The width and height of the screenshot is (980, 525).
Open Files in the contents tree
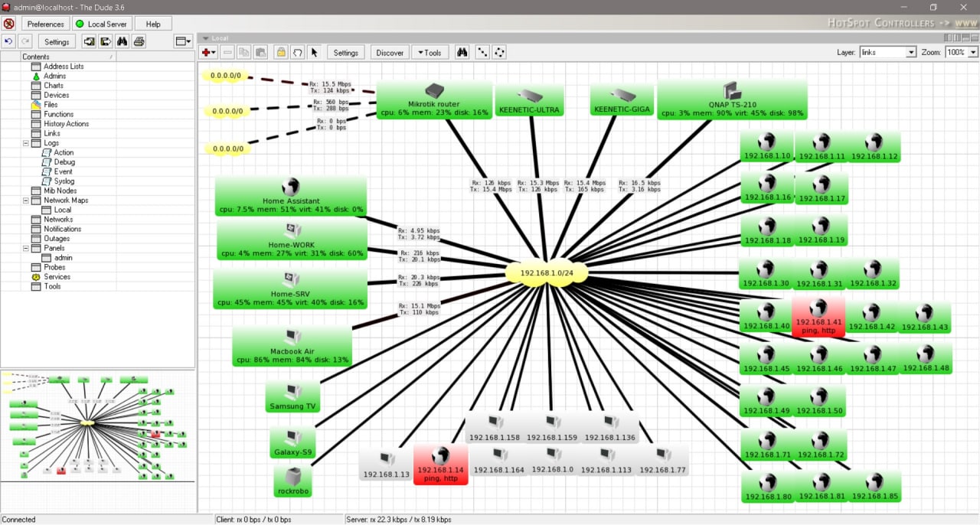[51, 105]
